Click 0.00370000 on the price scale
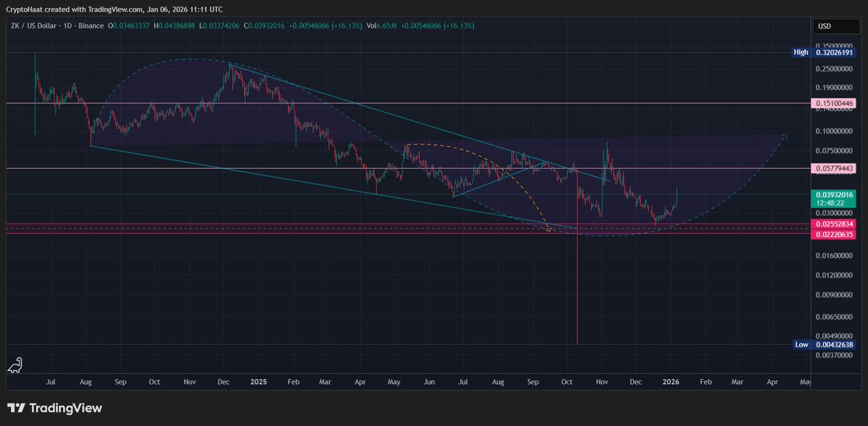 click(835, 354)
